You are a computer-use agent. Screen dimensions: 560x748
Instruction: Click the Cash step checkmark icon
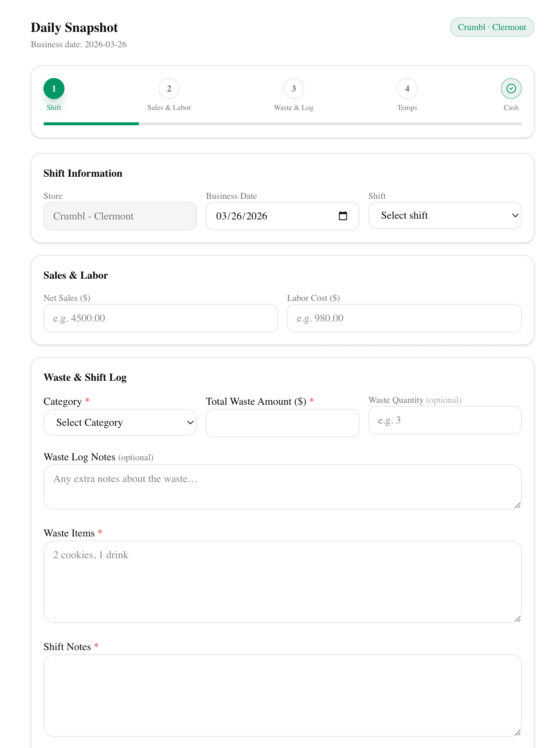511,89
